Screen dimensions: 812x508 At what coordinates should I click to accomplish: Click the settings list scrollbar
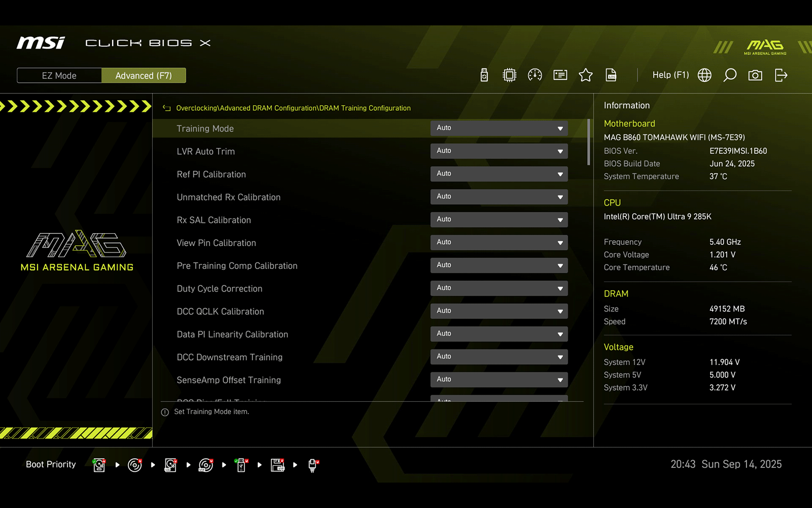[589, 142]
